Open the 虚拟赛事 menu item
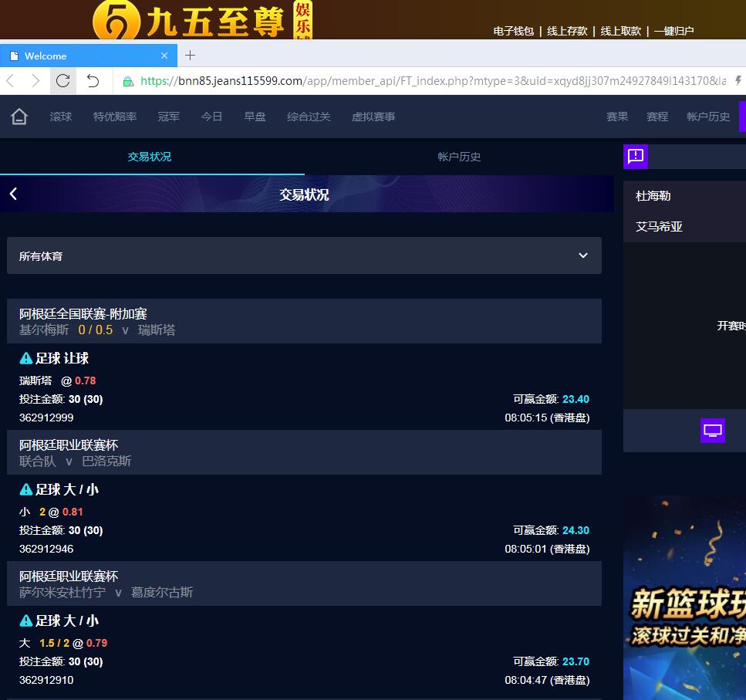 click(373, 117)
